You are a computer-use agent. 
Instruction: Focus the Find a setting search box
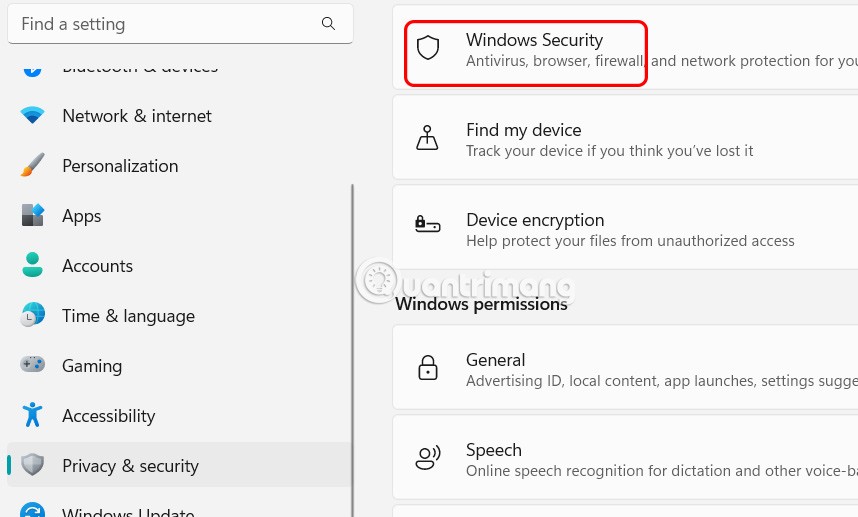pos(165,24)
